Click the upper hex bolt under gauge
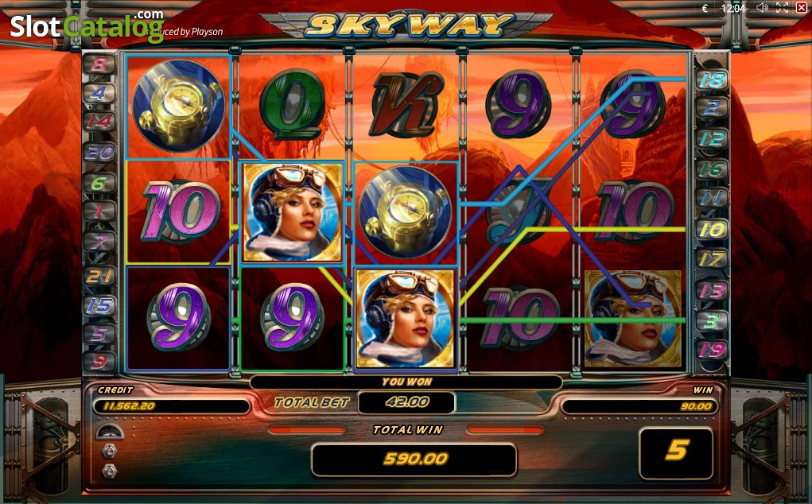Screen dimensions: 812x504 [109, 452]
